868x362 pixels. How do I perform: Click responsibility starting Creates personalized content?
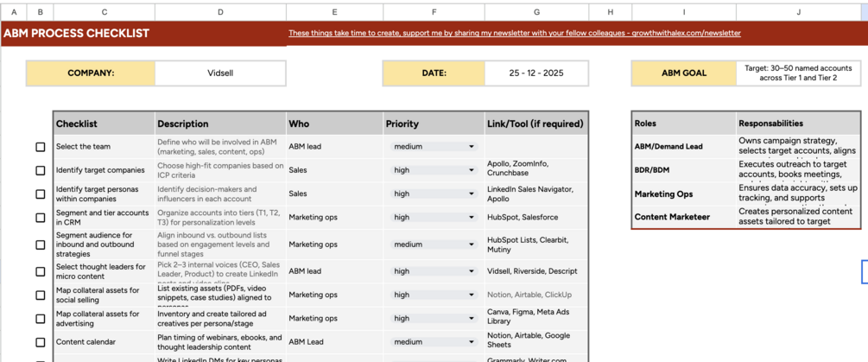pos(798,217)
